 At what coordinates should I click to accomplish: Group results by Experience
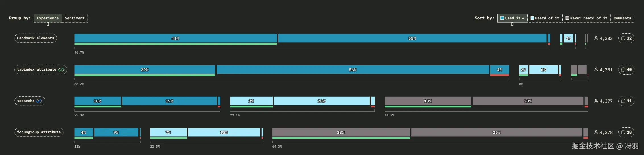click(x=48, y=18)
